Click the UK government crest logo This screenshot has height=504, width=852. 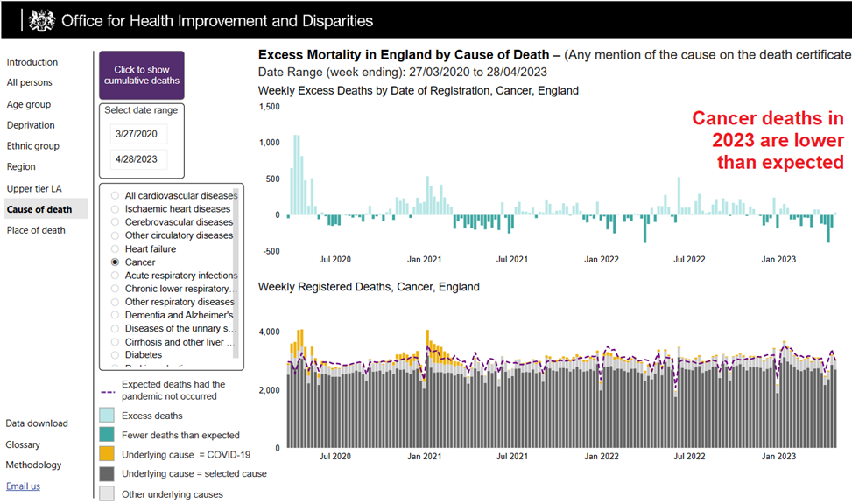tap(41, 21)
